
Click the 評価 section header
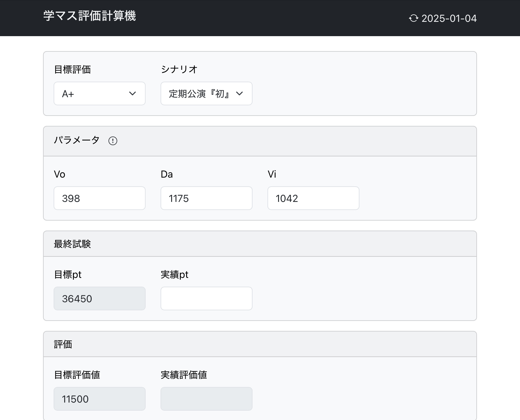(x=63, y=344)
